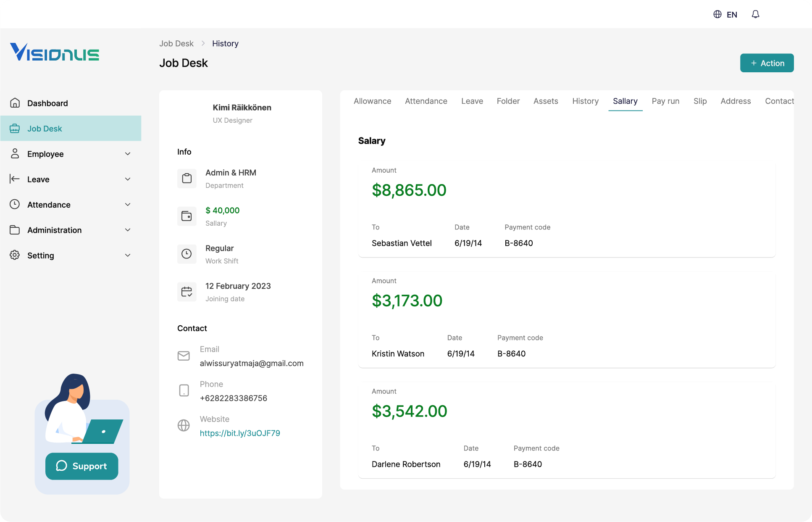The image size is (812, 522).
Task: Click the Administration folder icon
Action: pos(15,230)
